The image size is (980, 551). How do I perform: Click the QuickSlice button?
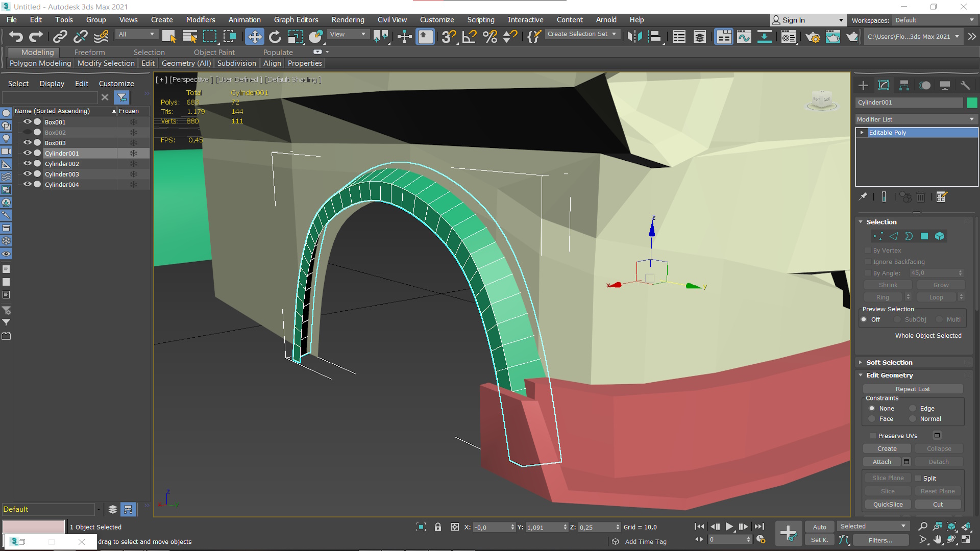[x=888, y=504]
